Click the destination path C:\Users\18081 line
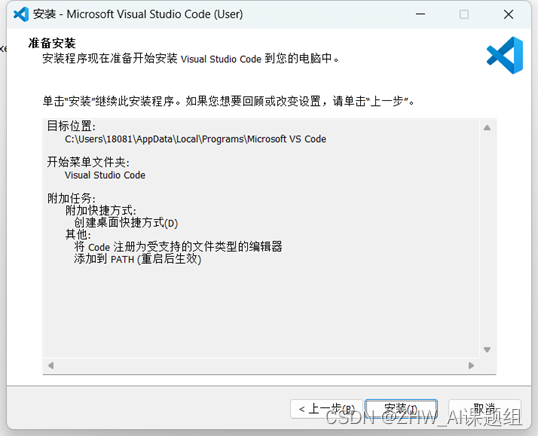This screenshot has height=436, width=538. 195,139
